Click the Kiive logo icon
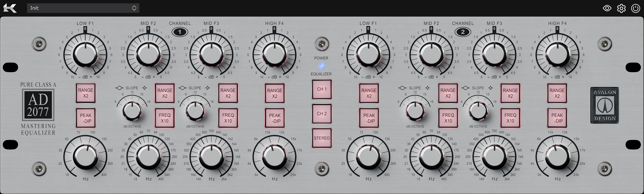Image resolution: width=644 pixels, height=194 pixels. (x=10, y=8)
